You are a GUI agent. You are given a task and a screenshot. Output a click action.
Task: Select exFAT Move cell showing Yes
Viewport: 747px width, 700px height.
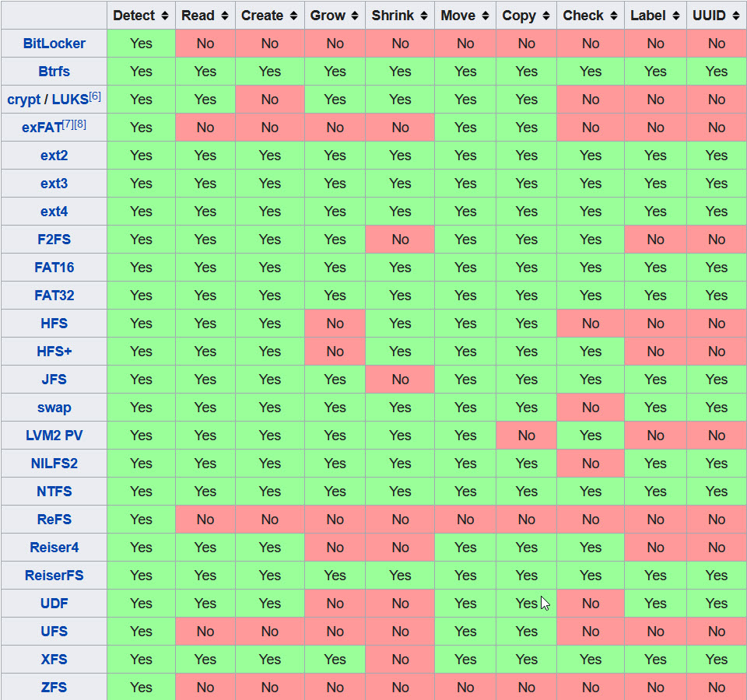(465, 128)
